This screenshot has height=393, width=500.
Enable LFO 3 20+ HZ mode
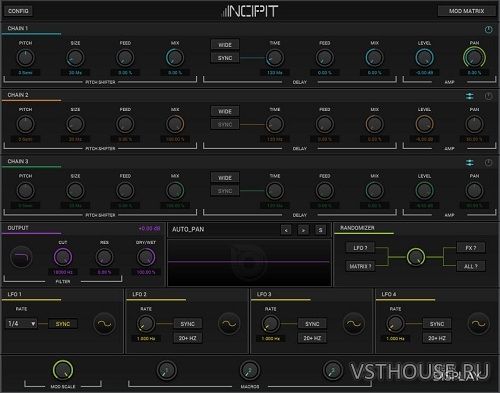pyautogui.click(x=312, y=338)
